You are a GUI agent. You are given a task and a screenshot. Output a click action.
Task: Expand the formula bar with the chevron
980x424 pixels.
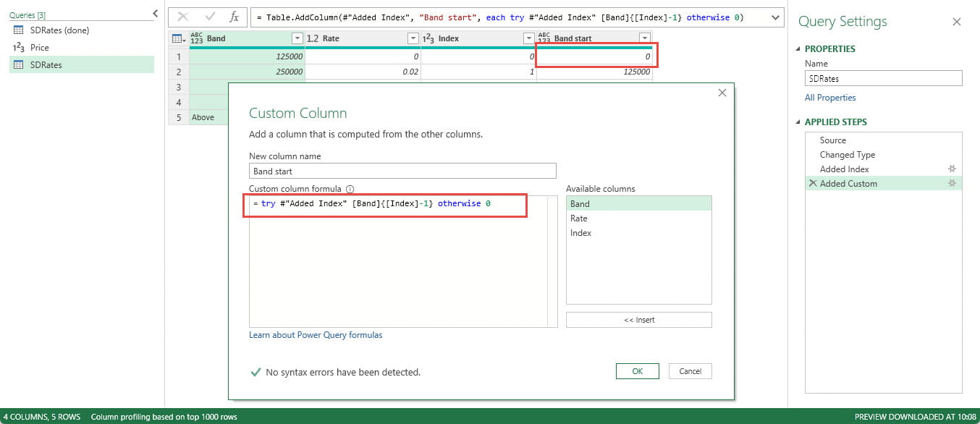(x=774, y=16)
